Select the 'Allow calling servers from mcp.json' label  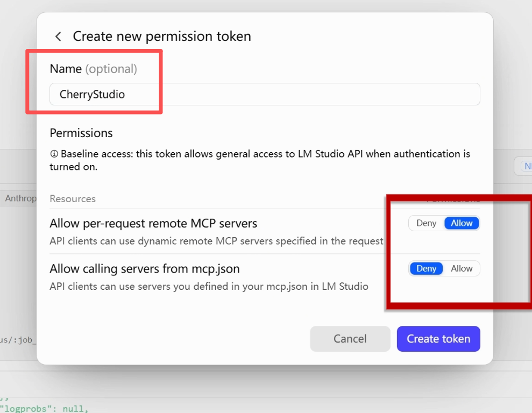[x=145, y=269]
